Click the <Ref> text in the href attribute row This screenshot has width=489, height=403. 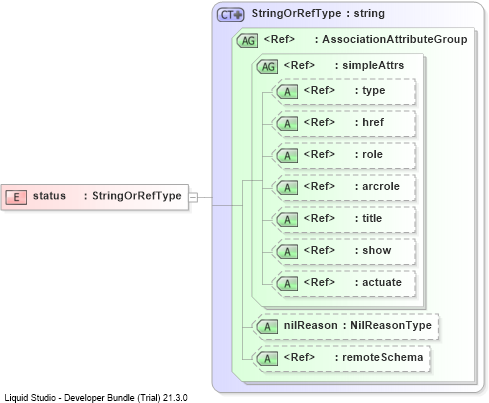[319, 122]
